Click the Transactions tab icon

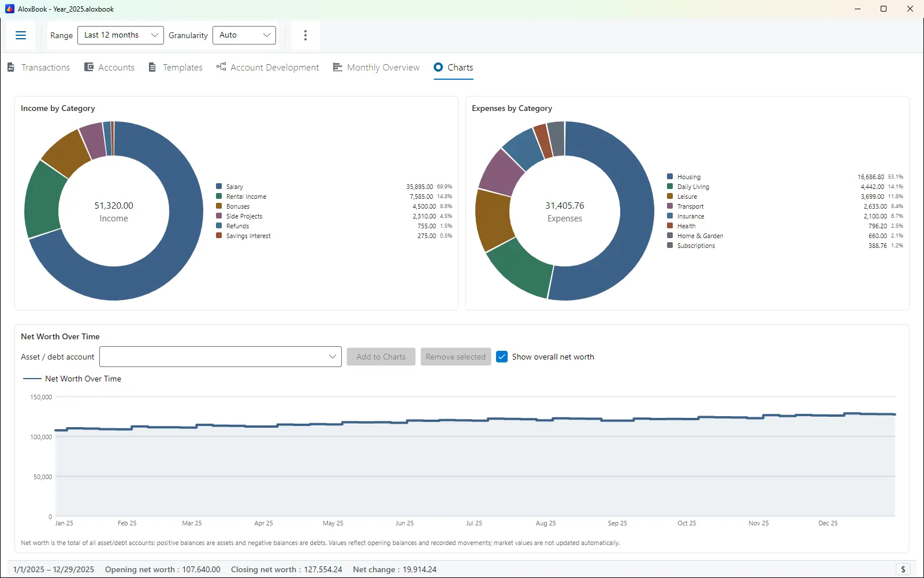(11, 67)
